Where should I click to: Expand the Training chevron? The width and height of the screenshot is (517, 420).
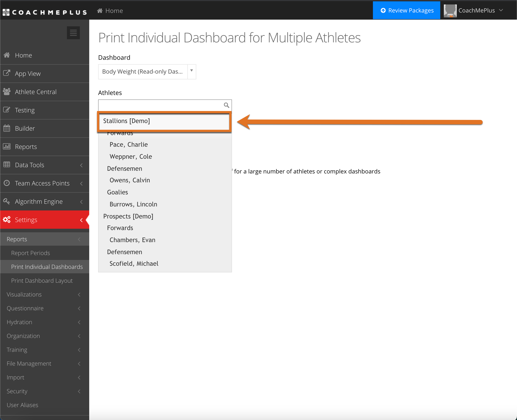79,350
